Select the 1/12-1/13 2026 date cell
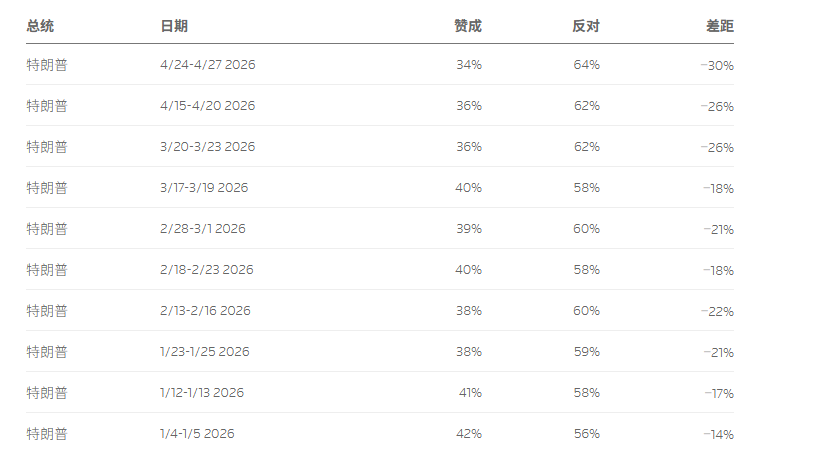 [201, 393]
